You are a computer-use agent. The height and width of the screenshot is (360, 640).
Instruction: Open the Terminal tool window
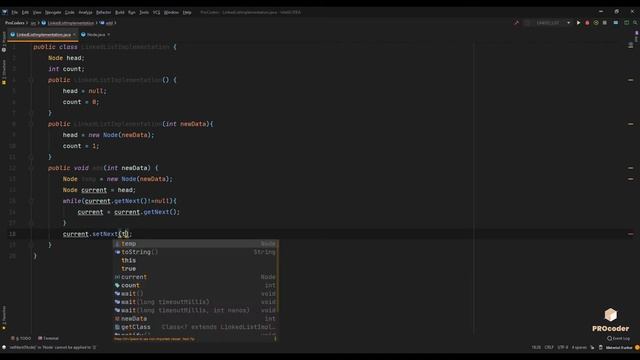pos(49,338)
